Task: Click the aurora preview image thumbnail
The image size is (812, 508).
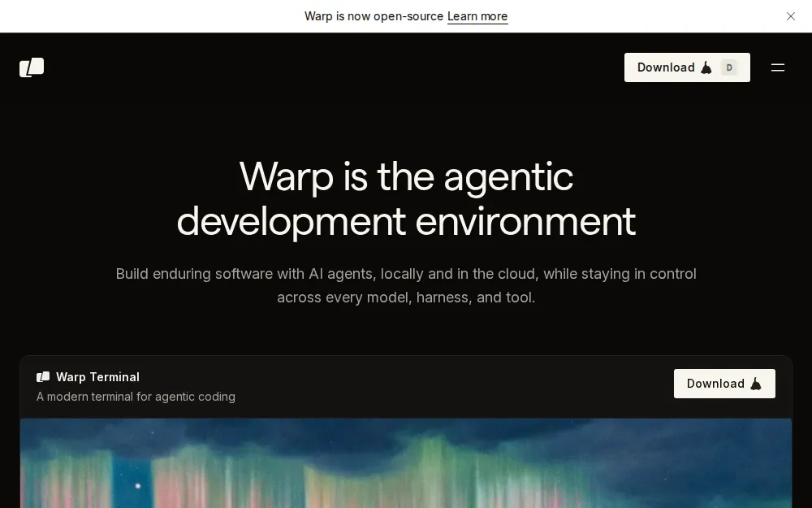Action: click(406, 463)
